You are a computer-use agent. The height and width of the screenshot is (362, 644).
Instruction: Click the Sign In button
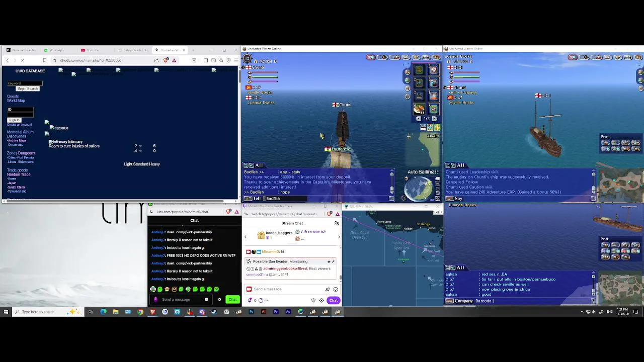coord(14,120)
